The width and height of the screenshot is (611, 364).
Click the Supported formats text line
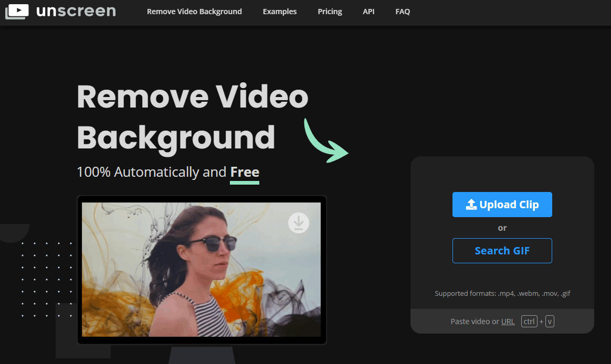pyautogui.click(x=502, y=293)
